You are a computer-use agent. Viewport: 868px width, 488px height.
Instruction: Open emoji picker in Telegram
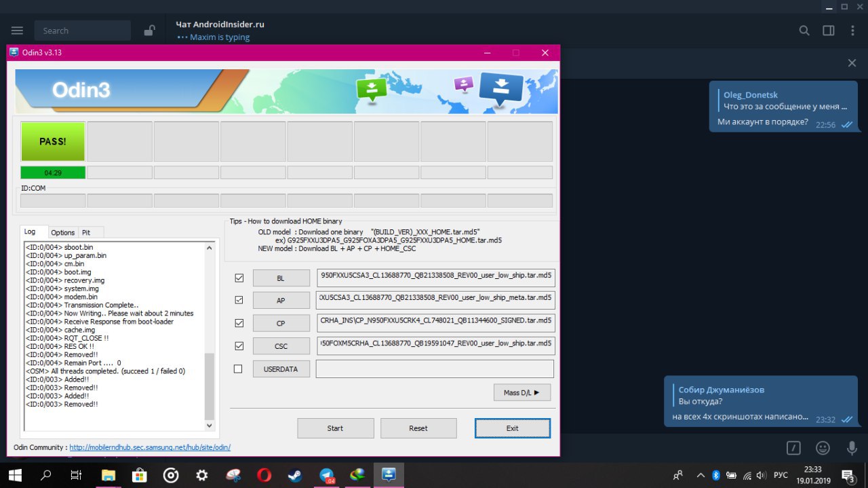[823, 448]
